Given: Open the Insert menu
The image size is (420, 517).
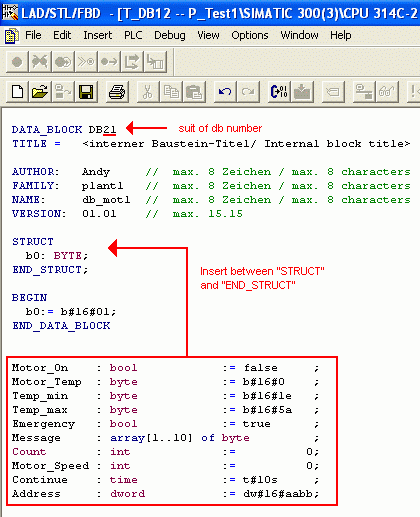Looking at the screenshot, I should click(98, 35).
